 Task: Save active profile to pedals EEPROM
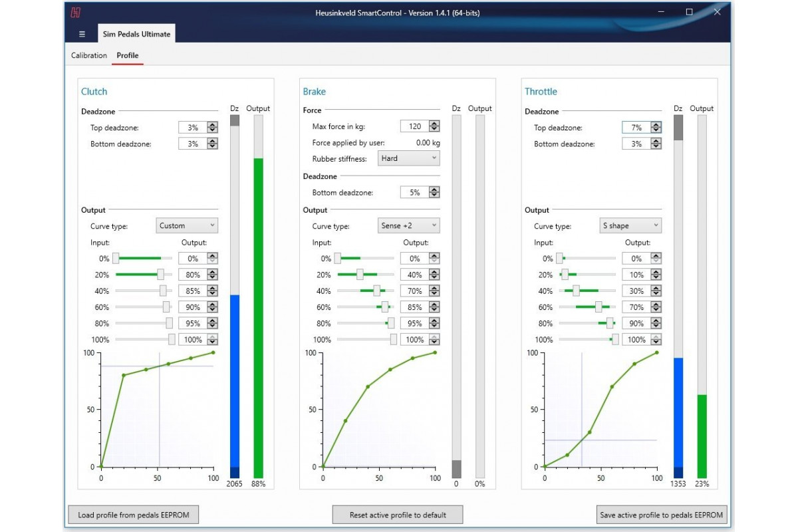pos(662,515)
